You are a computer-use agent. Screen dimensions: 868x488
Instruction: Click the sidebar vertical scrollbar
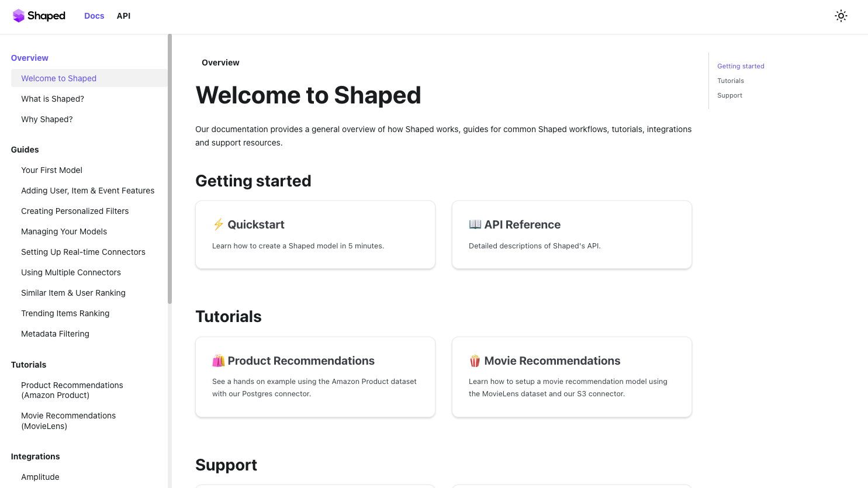(170, 169)
